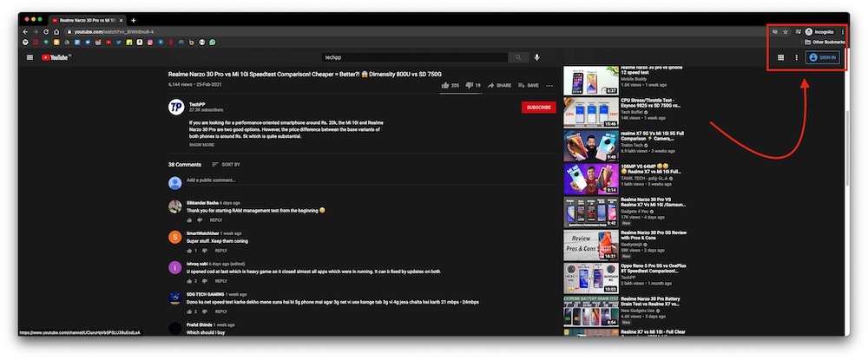Click third-party cookies blocked eye icon
Screen dimensions: 868x360
tap(775, 32)
